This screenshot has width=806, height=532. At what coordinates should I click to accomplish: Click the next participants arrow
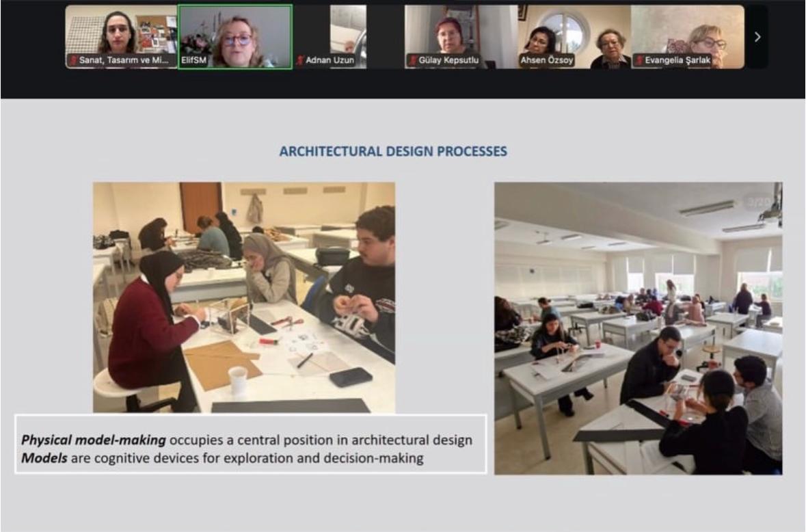[757, 37]
